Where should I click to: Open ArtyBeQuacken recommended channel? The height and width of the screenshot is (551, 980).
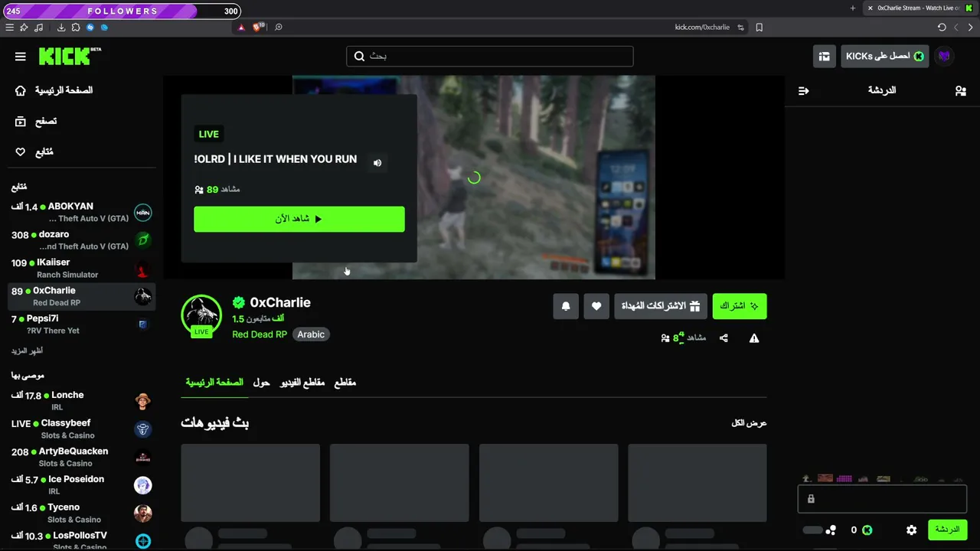coord(81,457)
